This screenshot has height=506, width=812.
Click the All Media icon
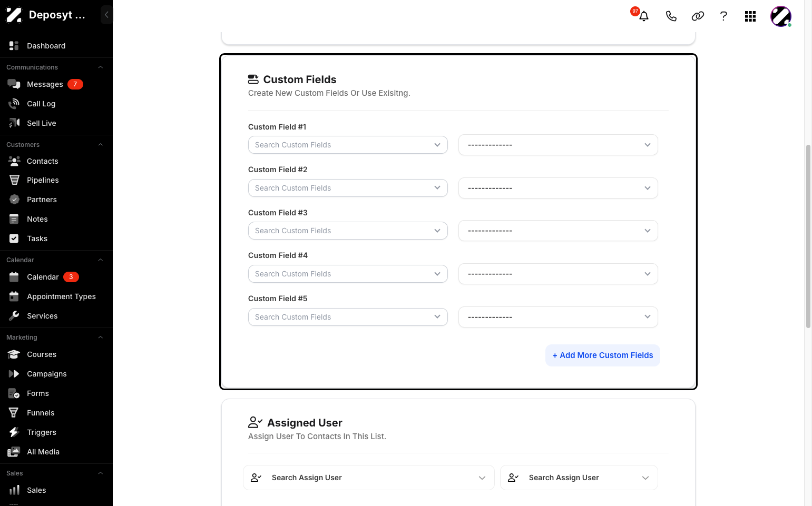tap(14, 452)
